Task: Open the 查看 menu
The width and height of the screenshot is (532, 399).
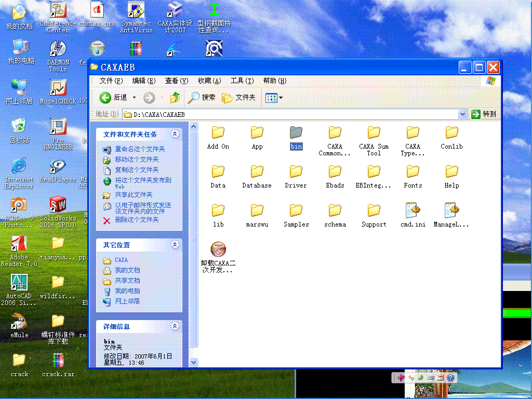Action: 176,81
